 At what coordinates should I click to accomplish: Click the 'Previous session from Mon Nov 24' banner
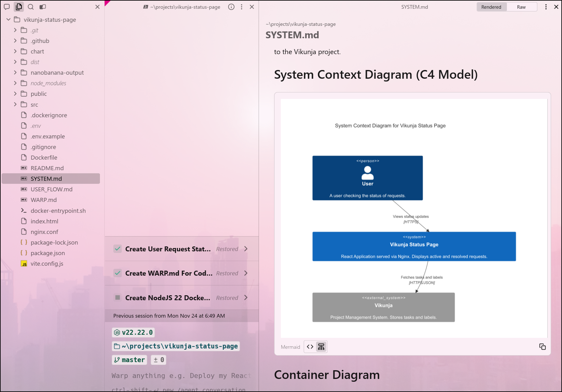(x=182, y=316)
